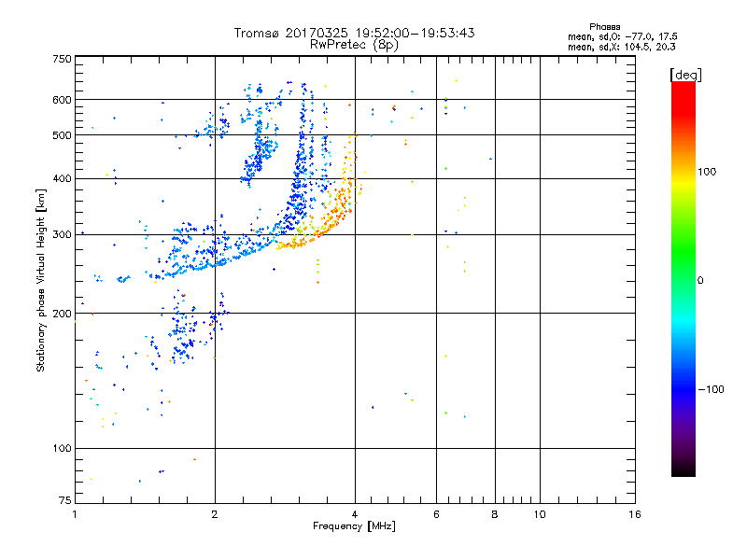Click the y-axis tick label '600'
The height and width of the screenshot is (560, 747).
click(x=62, y=100)
